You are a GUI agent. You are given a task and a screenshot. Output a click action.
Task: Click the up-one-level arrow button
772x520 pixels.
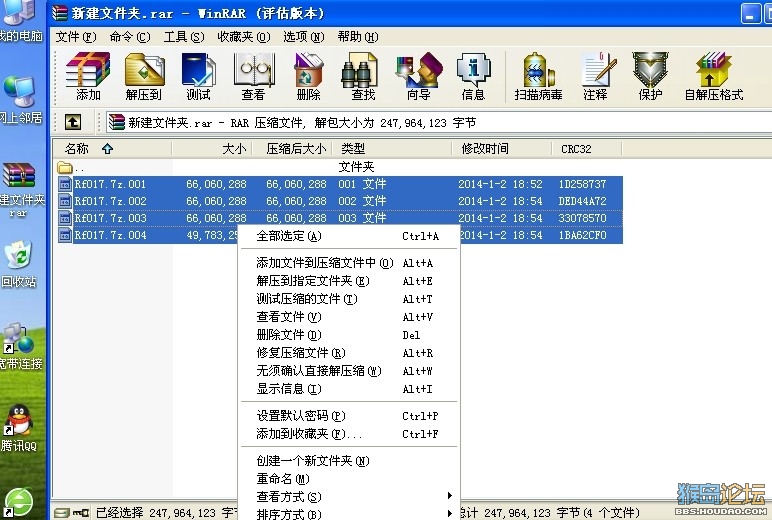pos(73,122)
